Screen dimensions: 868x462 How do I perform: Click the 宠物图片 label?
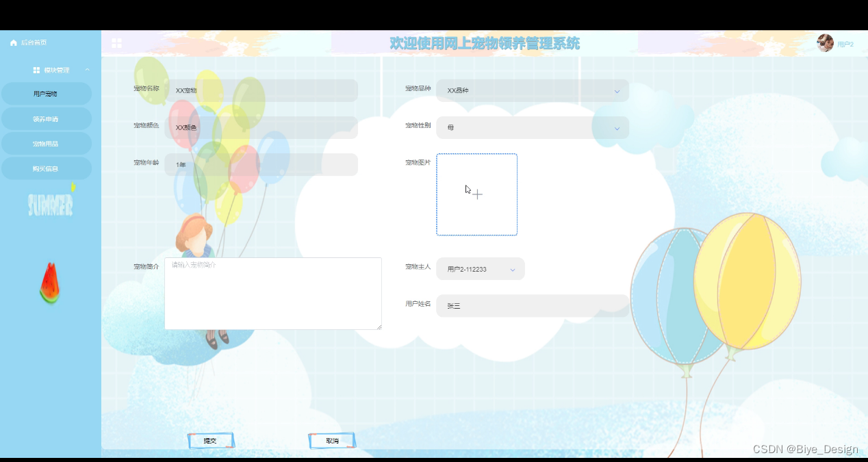pos(418,162)
